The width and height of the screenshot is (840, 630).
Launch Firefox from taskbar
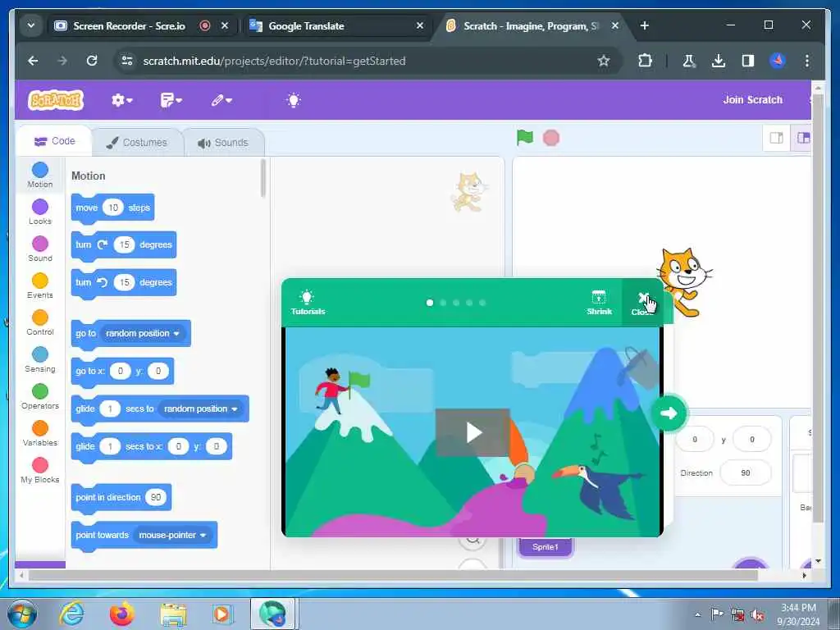tap(122, 614)
